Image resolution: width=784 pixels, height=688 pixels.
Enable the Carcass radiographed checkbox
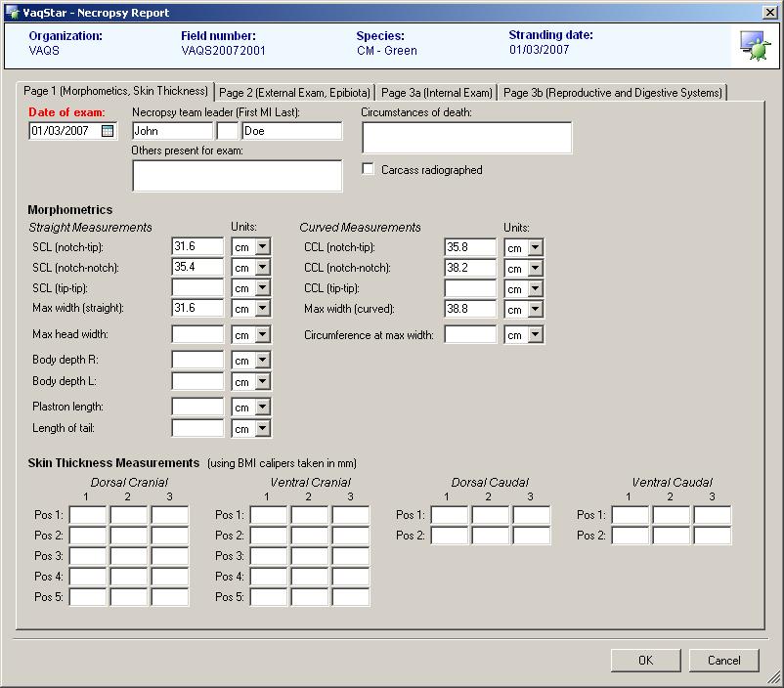(369, 170)
